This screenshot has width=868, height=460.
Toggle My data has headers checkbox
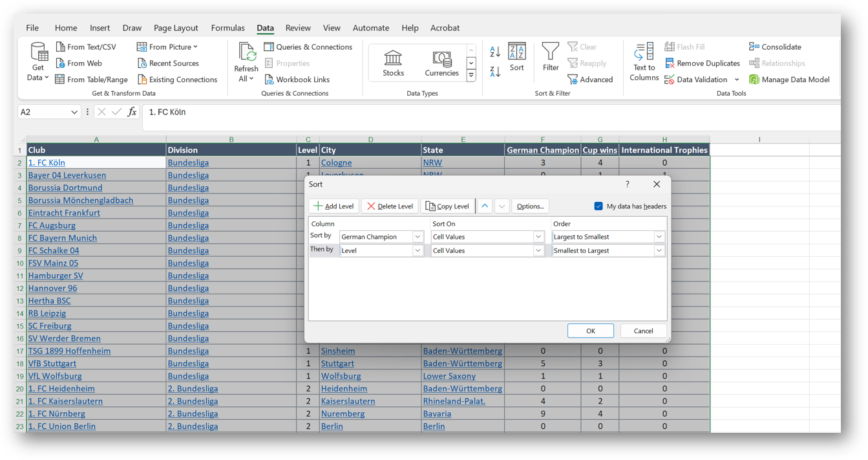coord(598,206)
